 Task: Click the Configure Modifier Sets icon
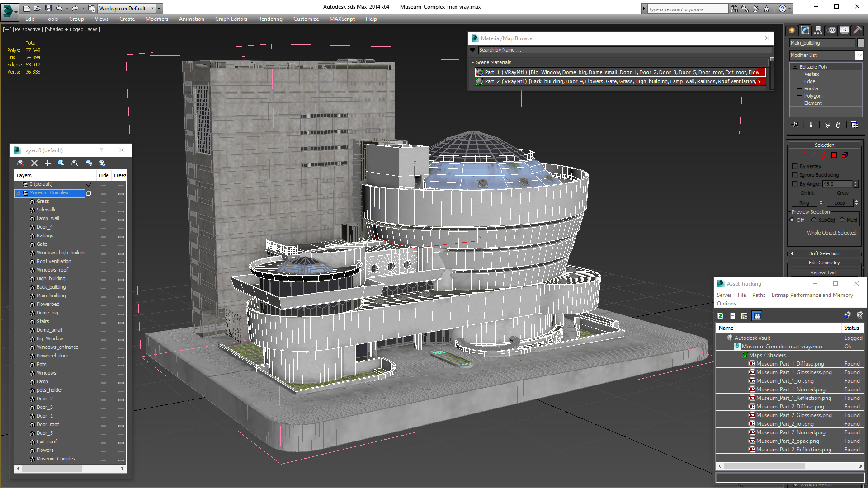click(854, 125)
